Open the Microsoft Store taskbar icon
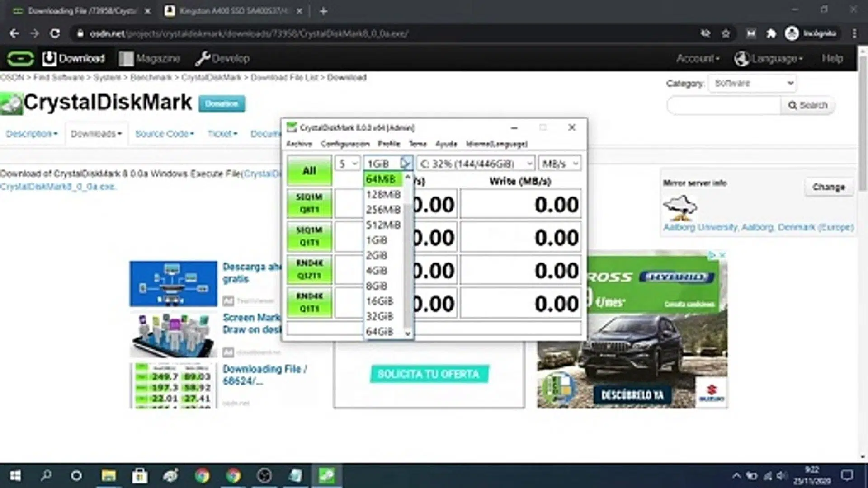The width and height of the screenshot is (868, 488). click(x=140, y=475)
